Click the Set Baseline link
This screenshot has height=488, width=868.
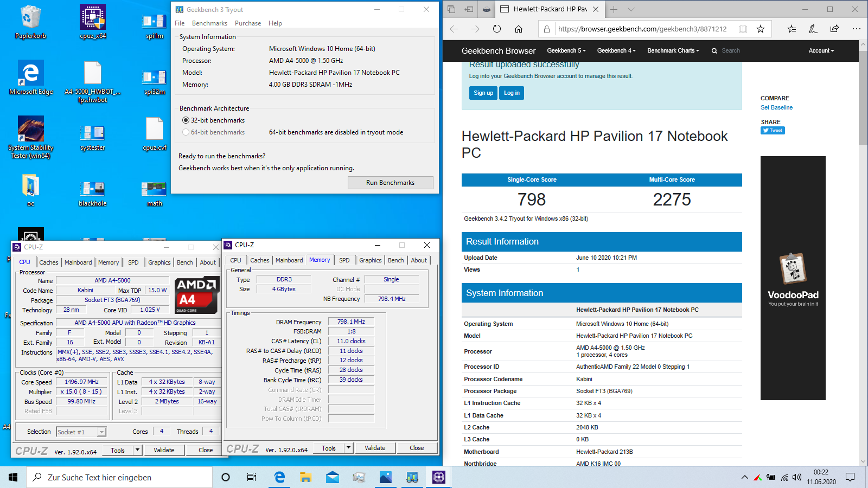coord(776,107)
